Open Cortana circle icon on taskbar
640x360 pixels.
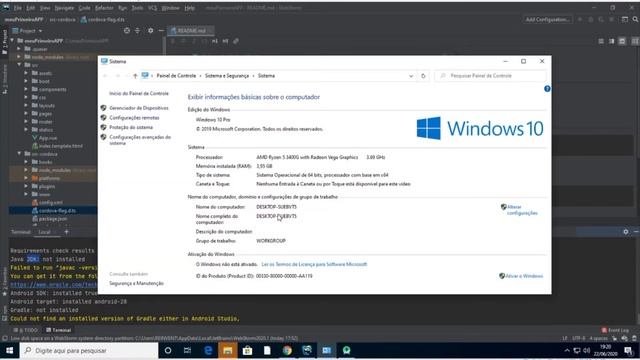click(x=168, y=351)
